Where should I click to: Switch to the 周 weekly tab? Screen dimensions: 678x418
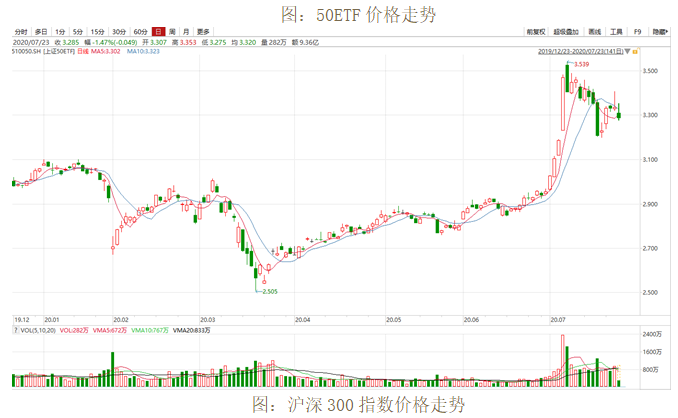[x=172, y=32]
